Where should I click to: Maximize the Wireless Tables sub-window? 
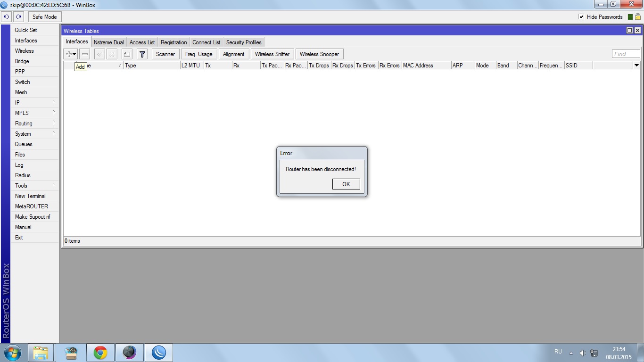[629, 31]
